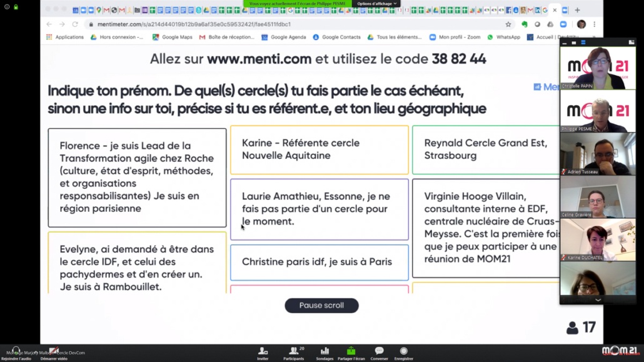Go back in Chrome browser
The width and height of the screenshot is (644, 362).
(49, 24)
